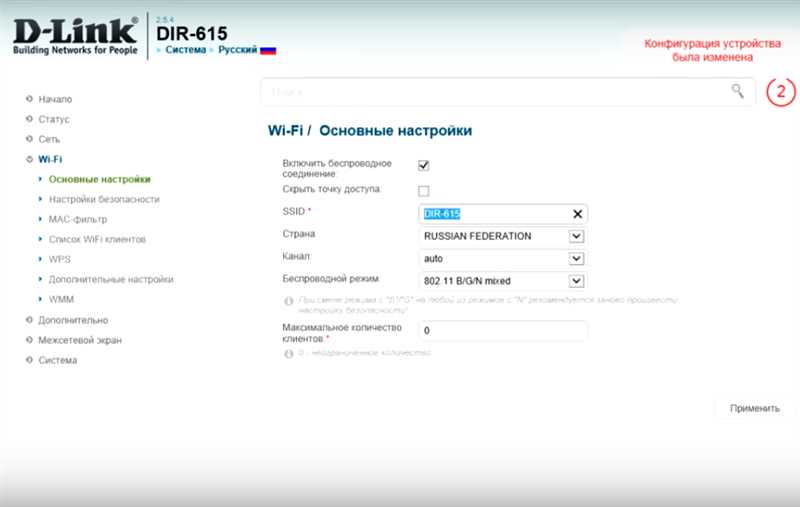
Task: Click the info icon under maximum clients
Action: (x=289, y=353)
